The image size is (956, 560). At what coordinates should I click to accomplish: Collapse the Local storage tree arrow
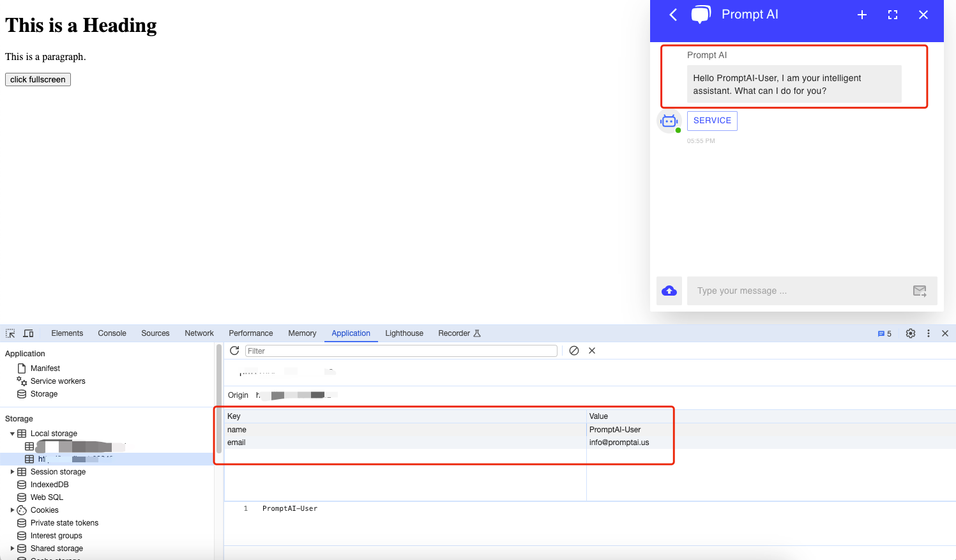[x=12, y=434]
